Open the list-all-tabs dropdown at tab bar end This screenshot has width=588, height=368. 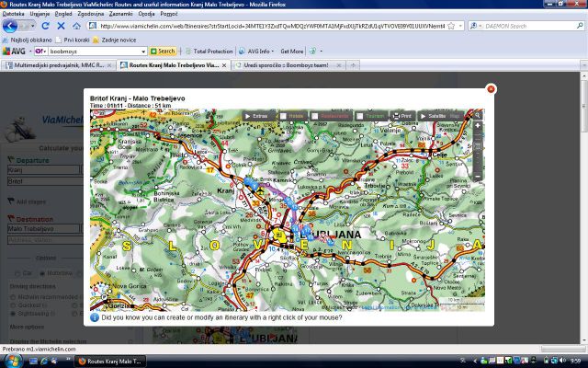583,65
